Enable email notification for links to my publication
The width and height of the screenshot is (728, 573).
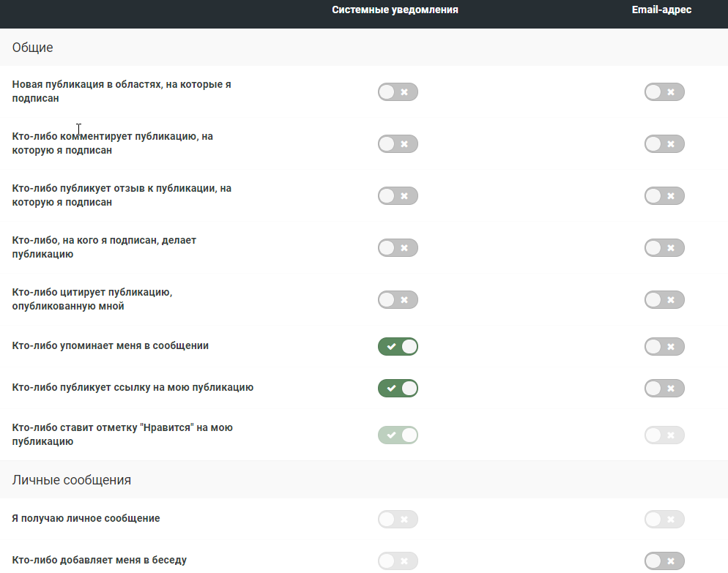[664, 388]
